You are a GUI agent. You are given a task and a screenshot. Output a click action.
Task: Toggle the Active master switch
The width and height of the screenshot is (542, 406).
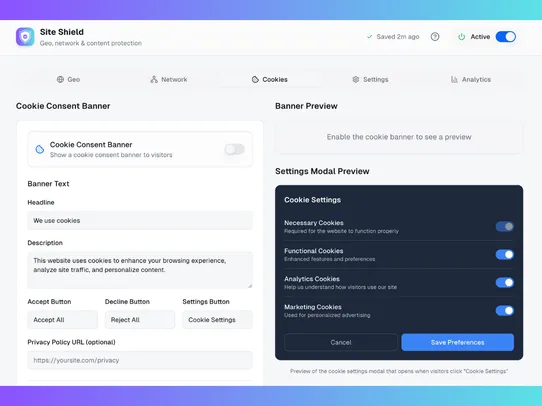point(506,37)
